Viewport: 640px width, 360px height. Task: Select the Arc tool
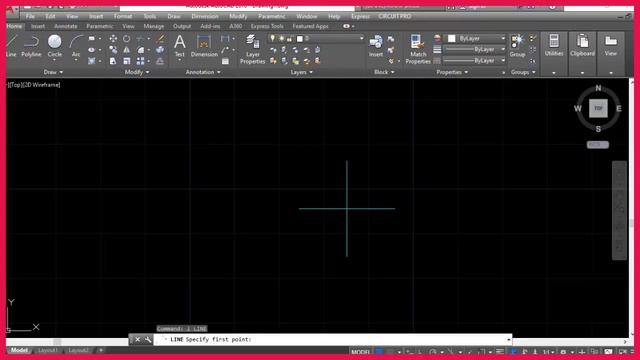pyautogui.click(x=76, y=46)
